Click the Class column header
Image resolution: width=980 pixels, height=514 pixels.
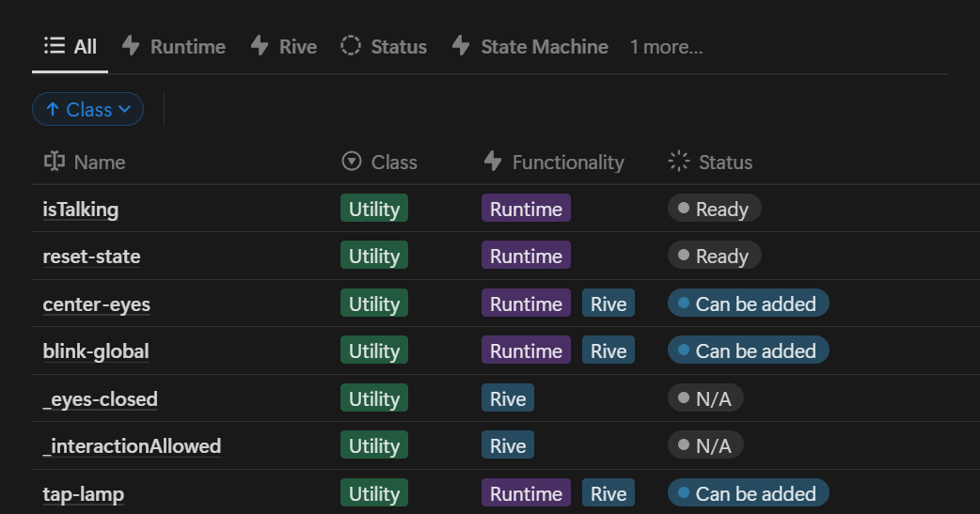379,162
